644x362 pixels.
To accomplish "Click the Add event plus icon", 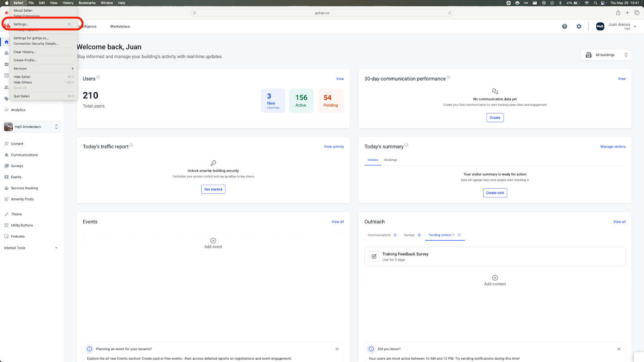I will pyautogui.click(x=213, y=241).
